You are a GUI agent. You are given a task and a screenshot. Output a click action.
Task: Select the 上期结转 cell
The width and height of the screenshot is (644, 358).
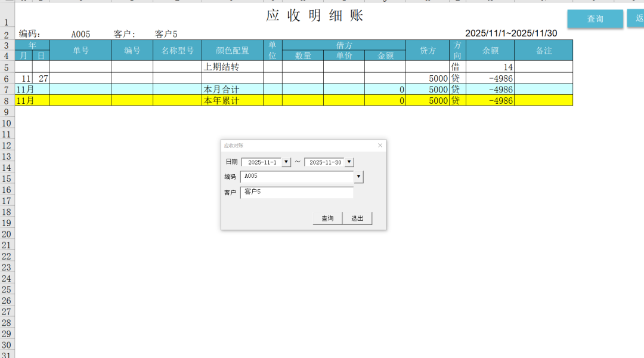[x=232, y=67]
